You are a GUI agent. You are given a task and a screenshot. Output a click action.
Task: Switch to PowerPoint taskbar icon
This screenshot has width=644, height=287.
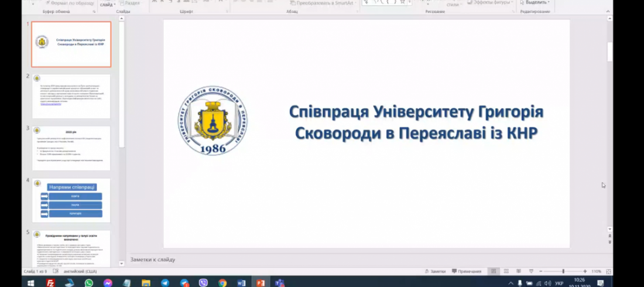tap(261, 283)
